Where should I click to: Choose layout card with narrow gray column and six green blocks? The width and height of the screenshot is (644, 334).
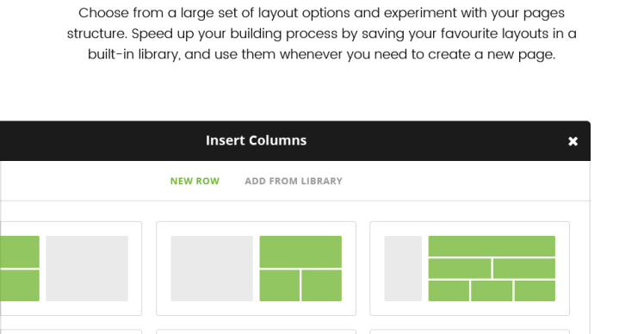[x=469, y=269]
